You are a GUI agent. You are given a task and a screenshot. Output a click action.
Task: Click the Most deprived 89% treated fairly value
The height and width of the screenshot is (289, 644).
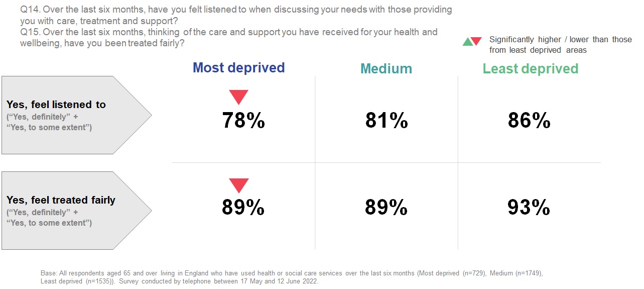(x=243, y=208)
